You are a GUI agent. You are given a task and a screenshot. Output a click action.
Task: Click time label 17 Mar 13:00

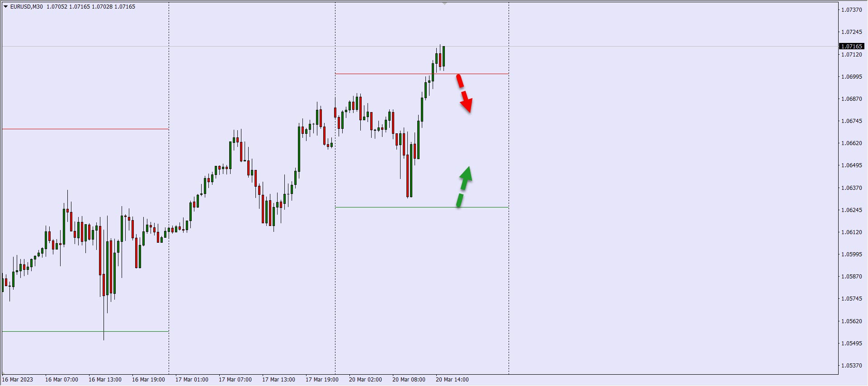click(x=278, y=380)
